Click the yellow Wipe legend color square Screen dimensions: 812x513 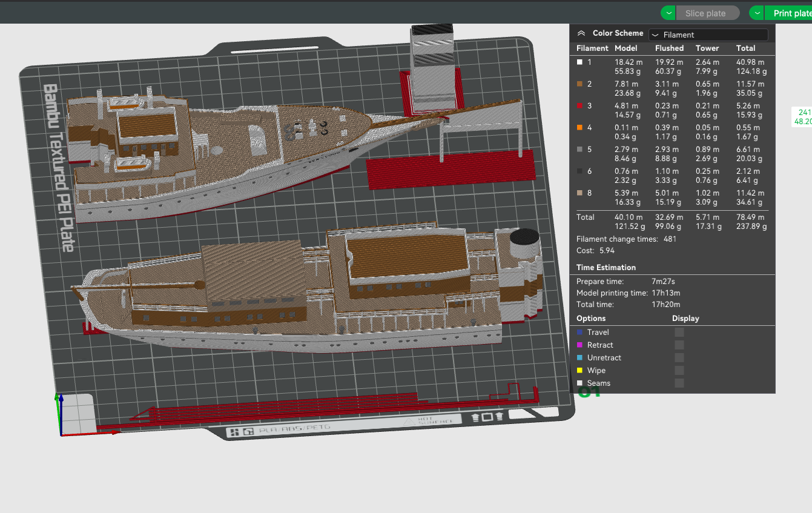pos(579,370)
